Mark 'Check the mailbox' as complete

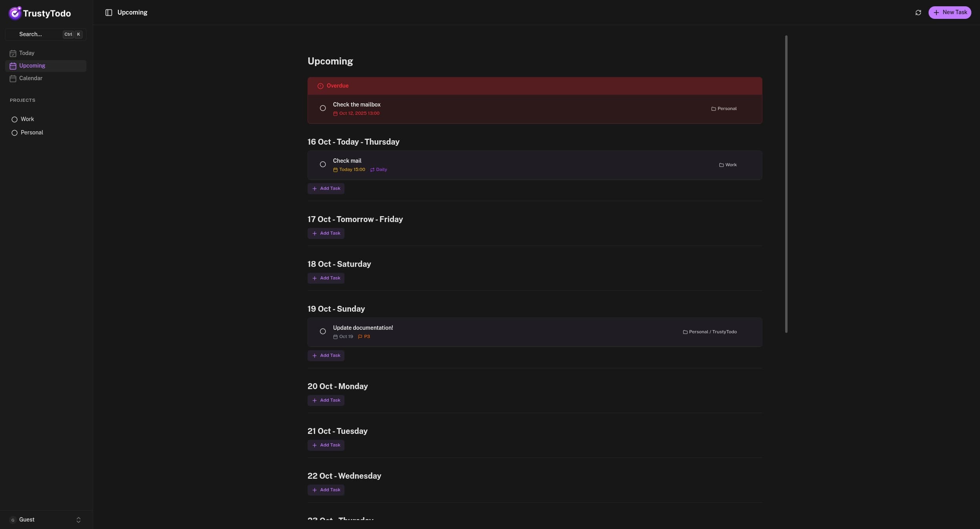pyautogui.click(x=323, y=108)
